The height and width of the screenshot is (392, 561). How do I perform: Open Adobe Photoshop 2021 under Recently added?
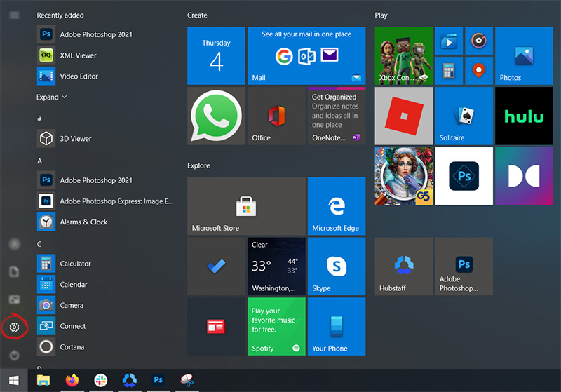click(106, 34)
